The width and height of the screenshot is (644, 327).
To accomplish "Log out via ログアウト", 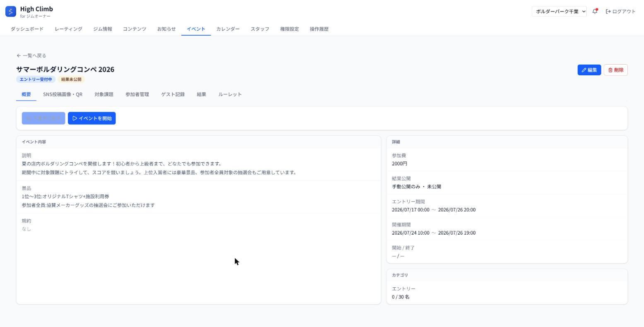I will click(x=620, y=11).
